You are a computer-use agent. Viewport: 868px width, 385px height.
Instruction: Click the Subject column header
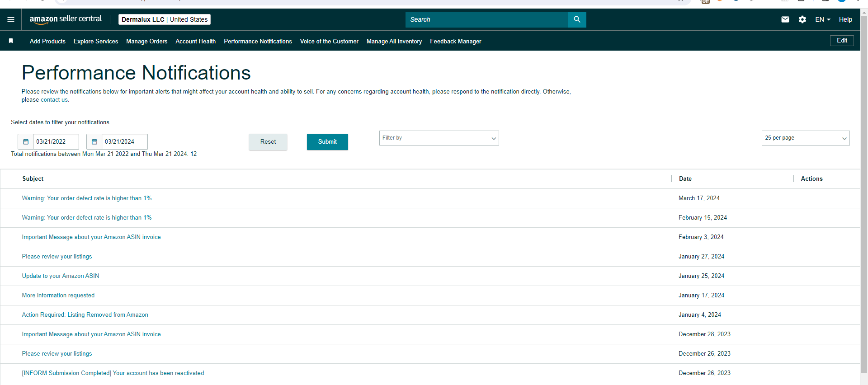(33, 179)
